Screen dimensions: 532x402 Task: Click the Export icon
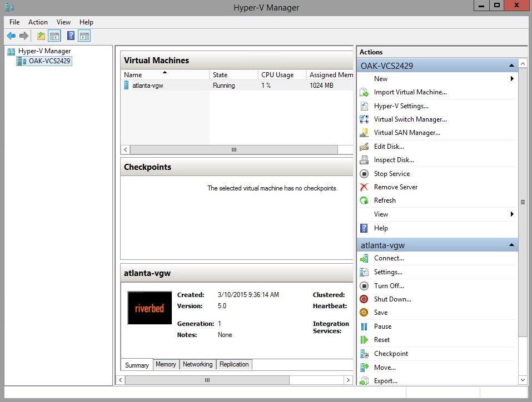364,381
